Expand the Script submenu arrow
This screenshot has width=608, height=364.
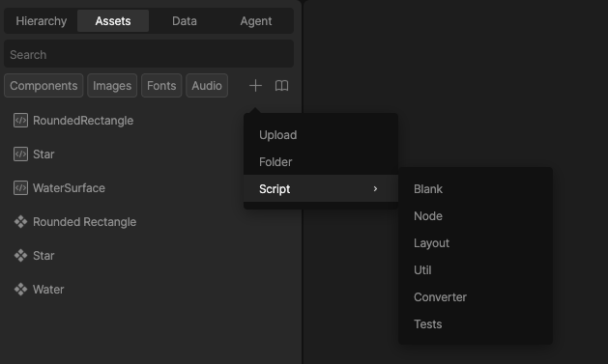[375, 188]
